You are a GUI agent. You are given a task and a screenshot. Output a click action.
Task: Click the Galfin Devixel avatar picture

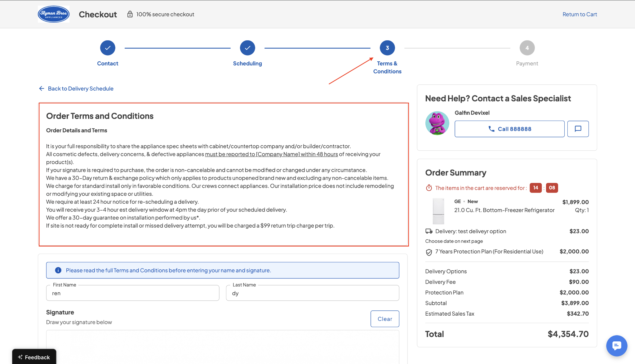tap(437, 123)
